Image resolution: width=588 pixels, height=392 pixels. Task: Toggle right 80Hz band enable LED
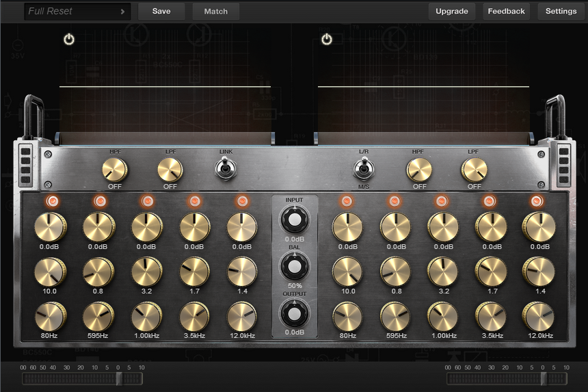pos(347,201)
